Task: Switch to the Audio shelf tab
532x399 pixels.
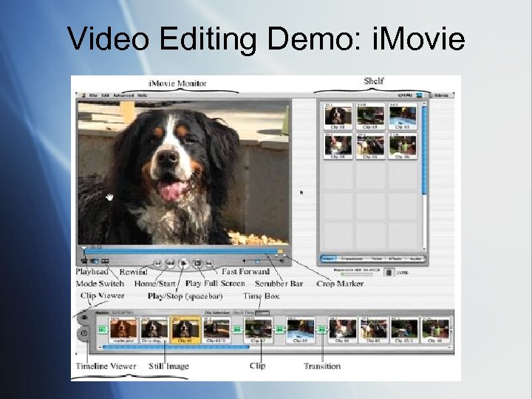Action: pos(415,259)
